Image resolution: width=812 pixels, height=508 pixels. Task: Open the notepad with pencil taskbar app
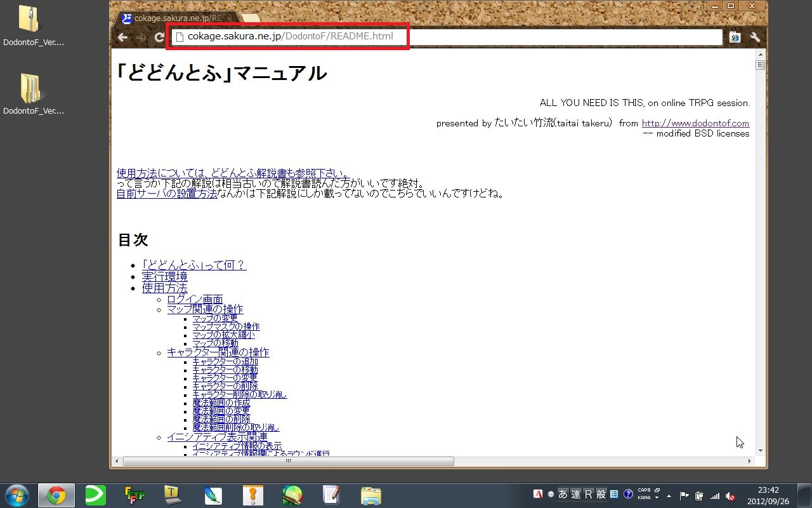(x=331, y=495)
